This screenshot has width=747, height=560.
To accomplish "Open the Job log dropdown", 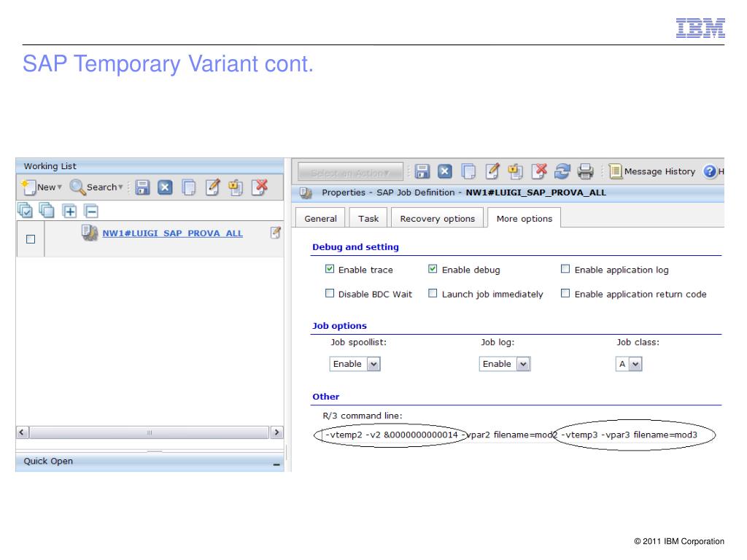I will 505,364.
